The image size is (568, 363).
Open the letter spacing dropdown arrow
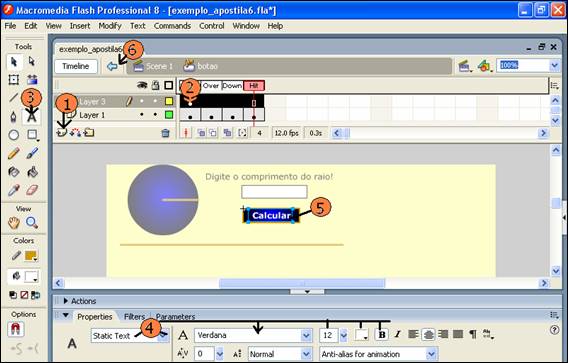tap(220, 354)
